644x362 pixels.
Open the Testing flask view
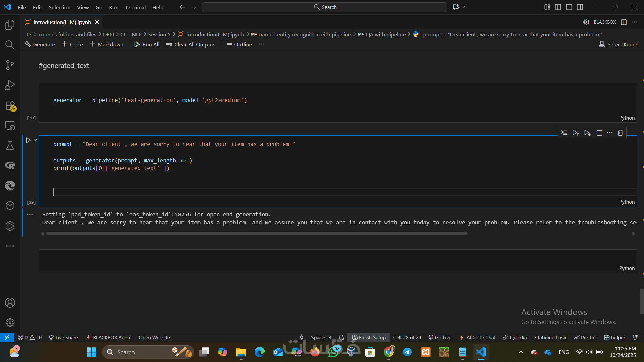click(x=10, y=145)
